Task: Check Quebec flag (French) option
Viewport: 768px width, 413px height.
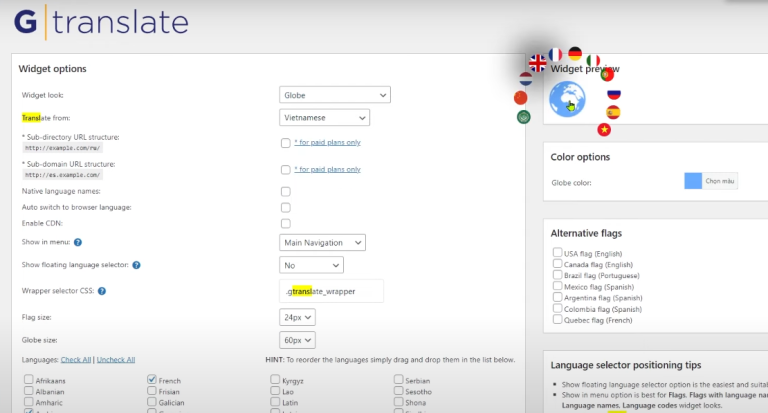Action: [x=557, y=319]
